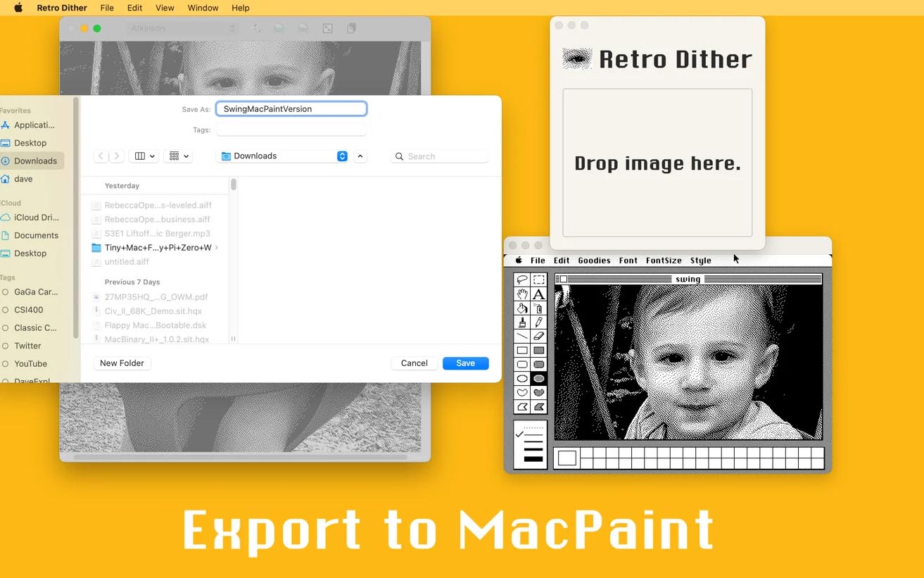Open the Downloads location dropdown in save dialog
Image resolution: width=924 pixels, height=578 pixels.
point(281,156)
